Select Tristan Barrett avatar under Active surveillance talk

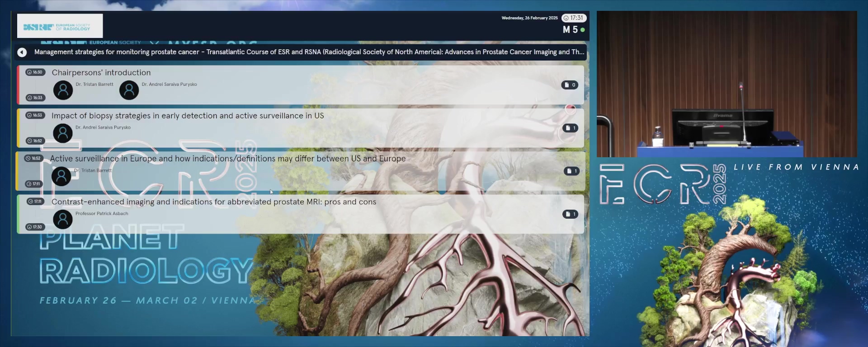point(61,176)
